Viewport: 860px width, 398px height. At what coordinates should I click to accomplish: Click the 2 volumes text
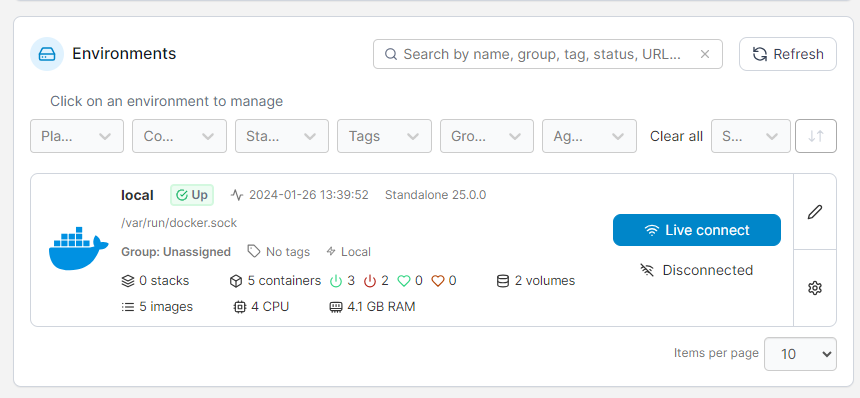coord(545,281)
